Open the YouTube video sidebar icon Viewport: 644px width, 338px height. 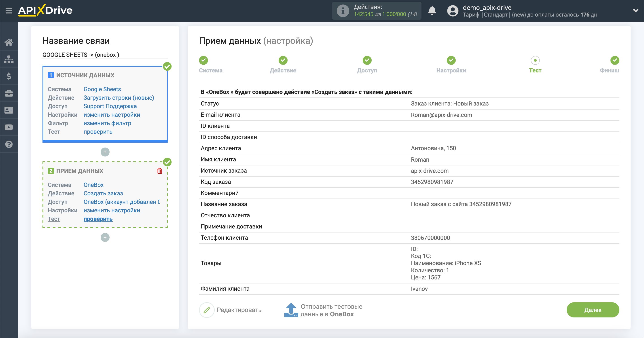[x=9, y=127]
